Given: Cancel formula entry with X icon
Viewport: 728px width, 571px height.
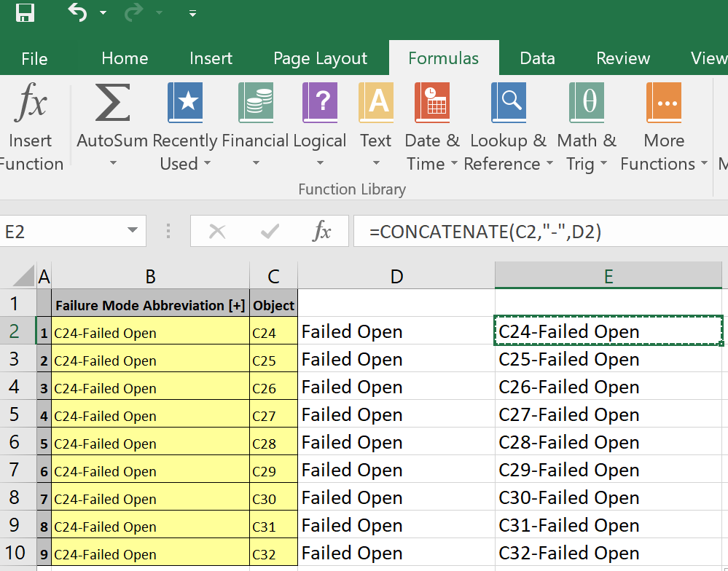Looking at the screenshot, I should (x=217, y=231).
